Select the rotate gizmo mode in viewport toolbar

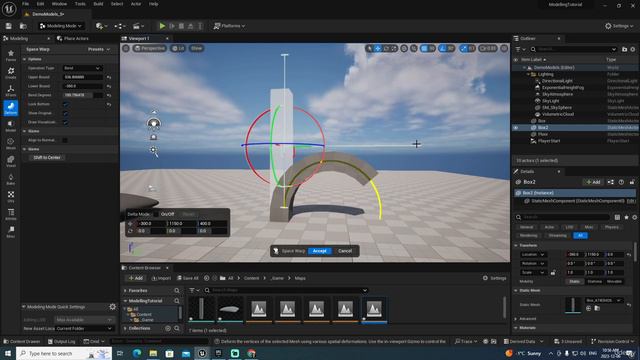click(386, 49)
